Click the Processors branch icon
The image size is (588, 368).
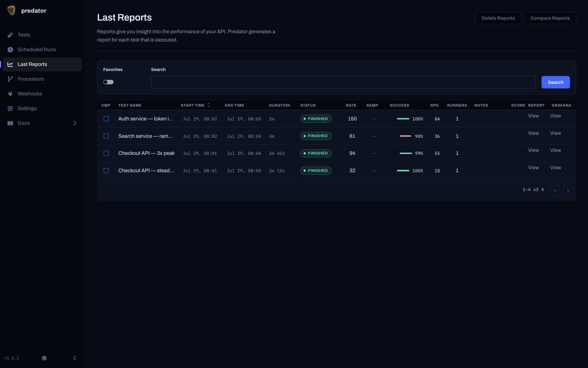pos(10,79)
